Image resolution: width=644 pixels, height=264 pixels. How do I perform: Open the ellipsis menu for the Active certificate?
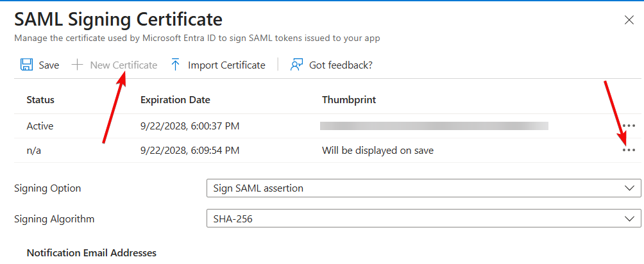[629, 126]
